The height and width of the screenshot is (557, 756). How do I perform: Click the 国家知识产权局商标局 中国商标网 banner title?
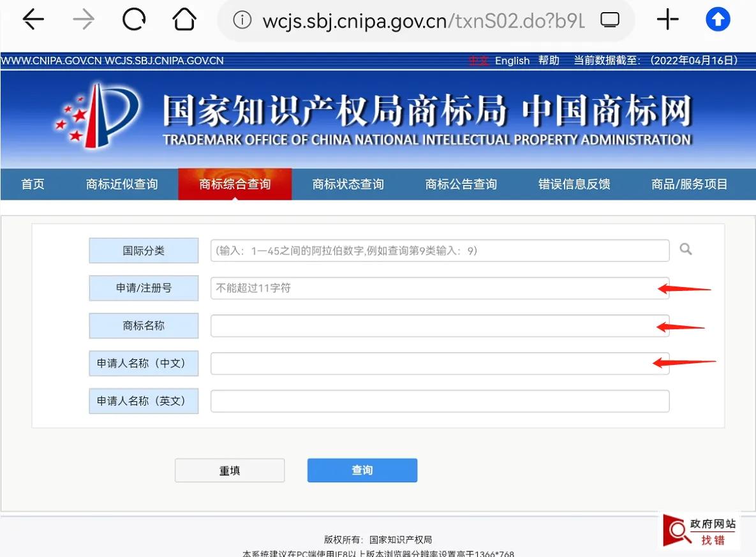point(427,111)
